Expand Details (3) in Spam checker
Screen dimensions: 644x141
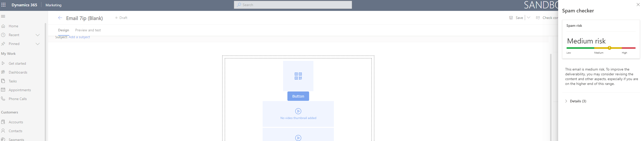pos(576,101)
